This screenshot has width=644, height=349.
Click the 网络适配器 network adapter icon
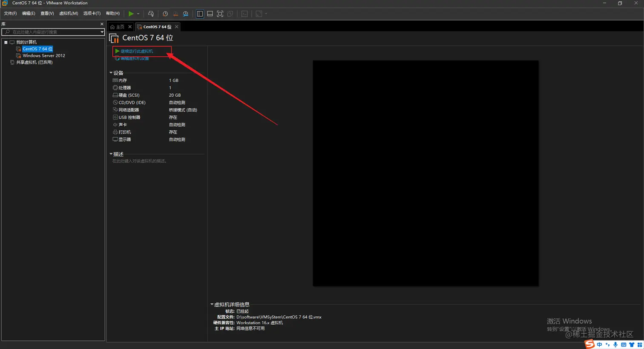115,110
